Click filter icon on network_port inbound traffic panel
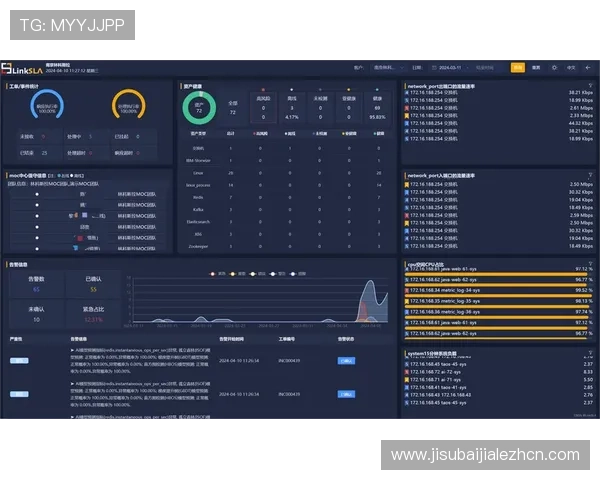The image size is (600, 480). click(x=591, y=175)
